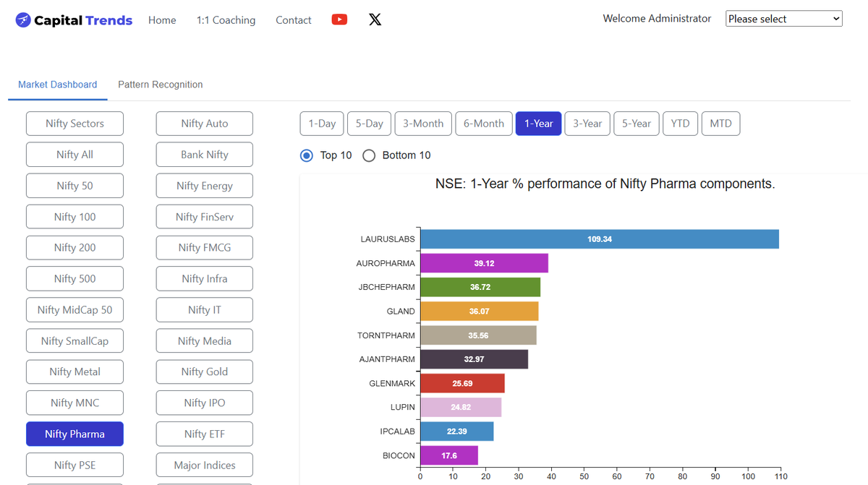The width and height of the screenshot is (868, 485).
Task: Click the BIOCON bar showing 17.6
Action: click(449, 455)
